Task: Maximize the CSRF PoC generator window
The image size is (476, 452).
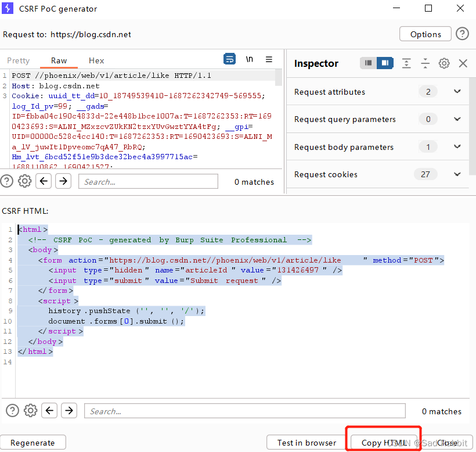Action: [x=428, y=8]
